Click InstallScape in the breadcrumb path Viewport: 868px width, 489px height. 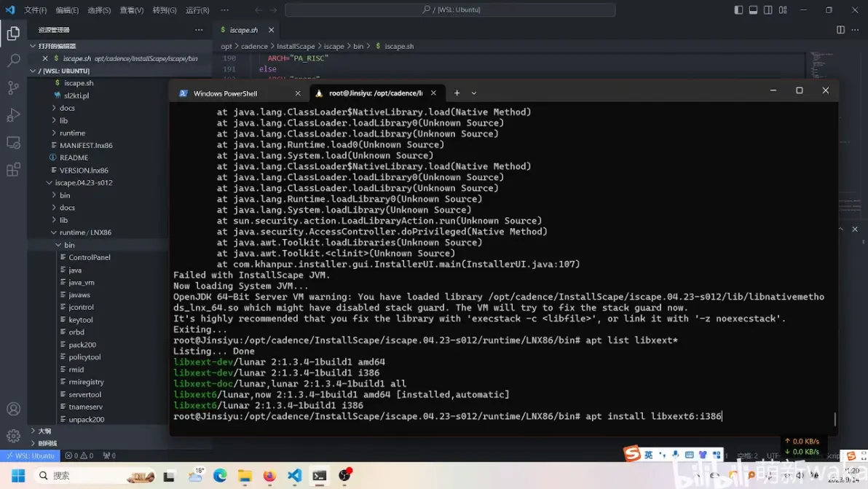pos(296,47)
